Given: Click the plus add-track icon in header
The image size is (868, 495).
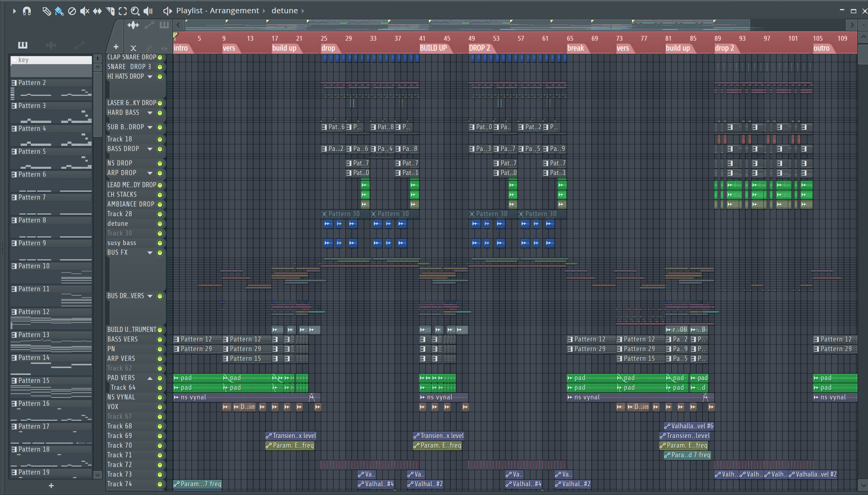Looking at the screenshot, I should point(116,47).
